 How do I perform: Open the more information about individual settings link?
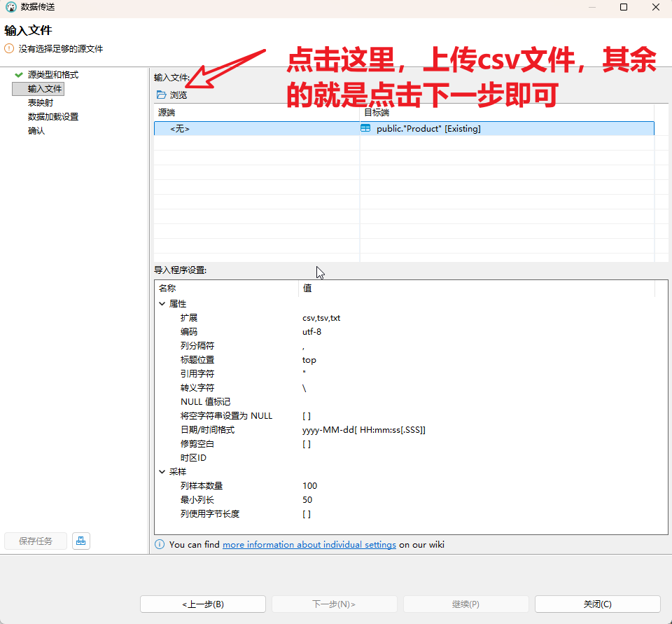pyautogui.click(x=309, y=545)
